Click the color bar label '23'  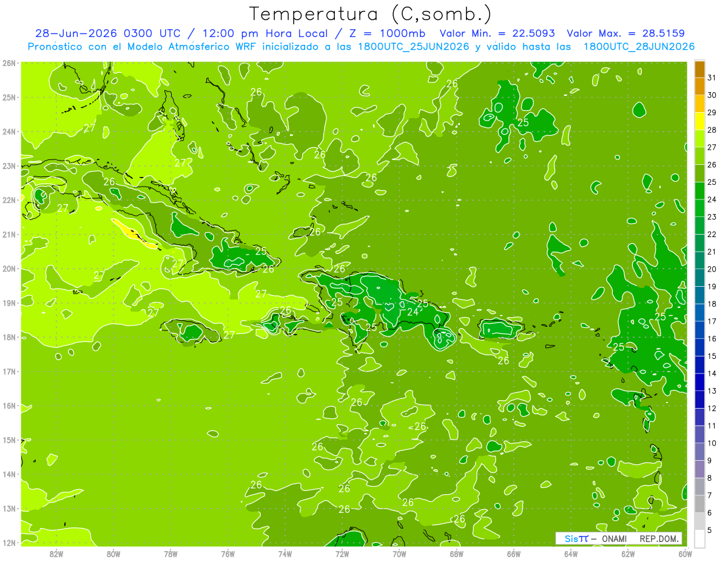point(712,217)
